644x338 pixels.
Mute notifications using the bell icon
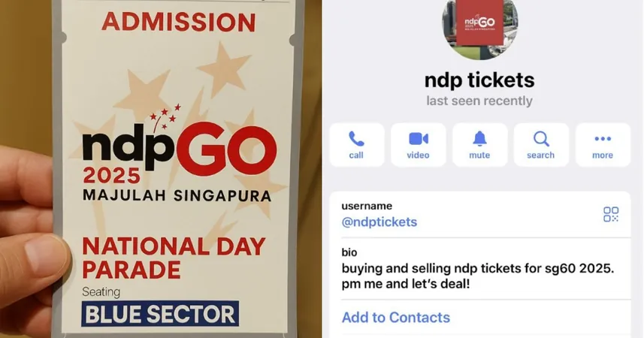479,145
